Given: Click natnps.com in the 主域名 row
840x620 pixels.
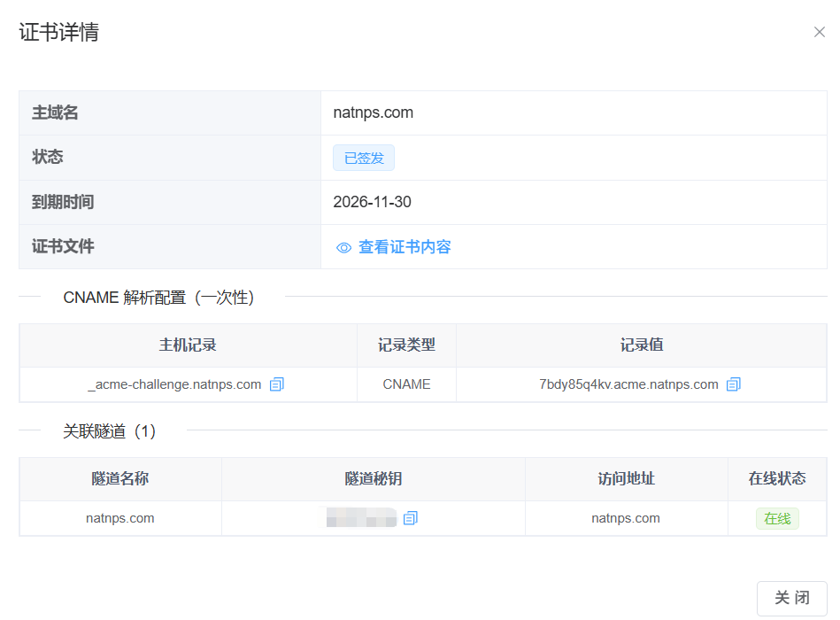Looking at the screenshot, I should (374, 112).
